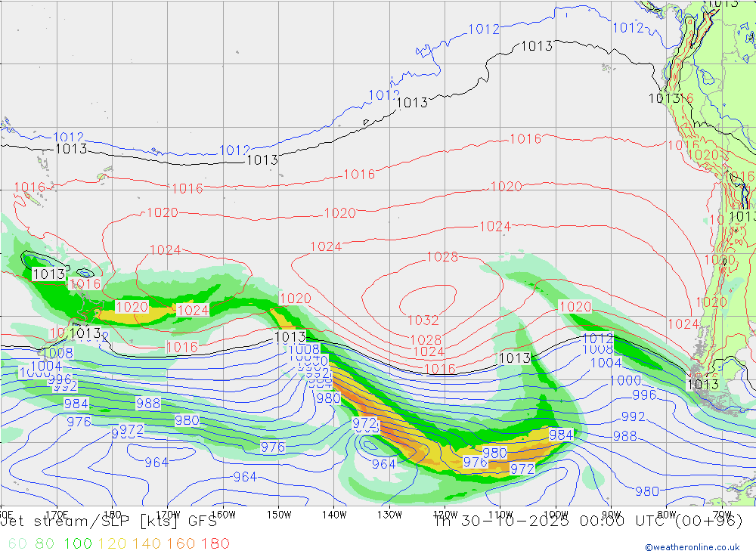Click the 1008 label beside New Zealand's southern tip

pyautogui.click(x=57, y=354)
